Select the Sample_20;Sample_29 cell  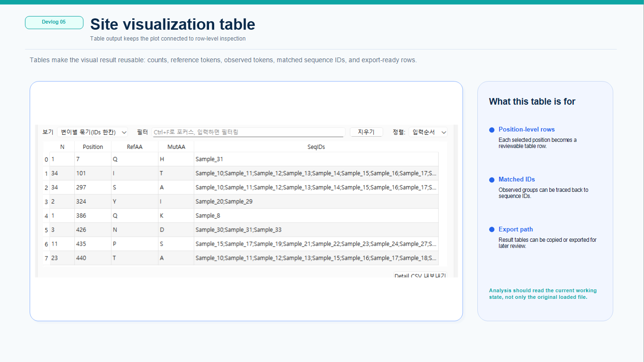316,202
